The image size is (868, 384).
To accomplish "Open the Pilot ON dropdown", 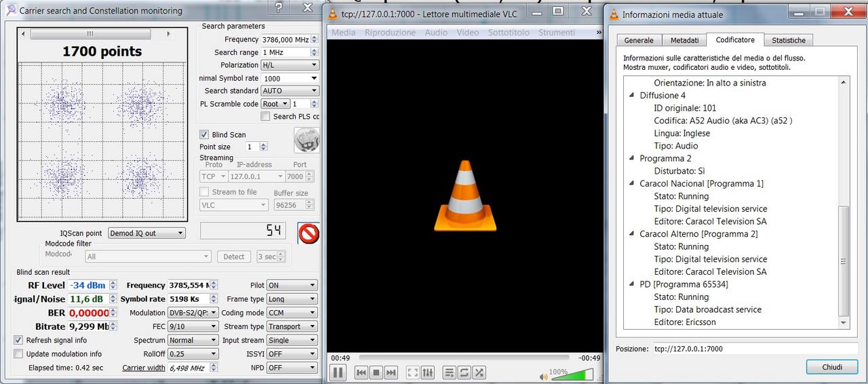I will 292,285.
